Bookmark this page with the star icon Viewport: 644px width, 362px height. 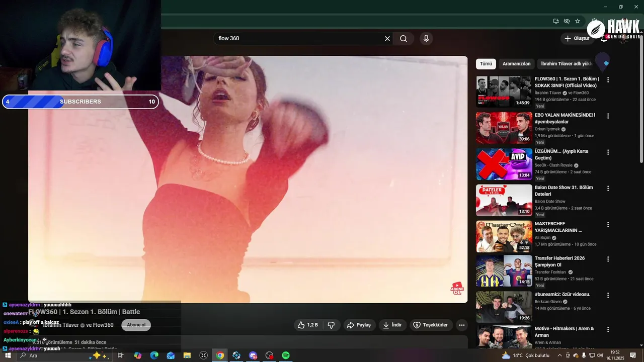578,21
